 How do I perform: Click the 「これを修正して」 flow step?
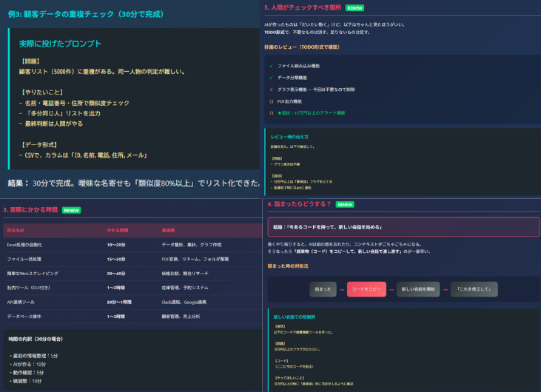click(x=474, y=289)
